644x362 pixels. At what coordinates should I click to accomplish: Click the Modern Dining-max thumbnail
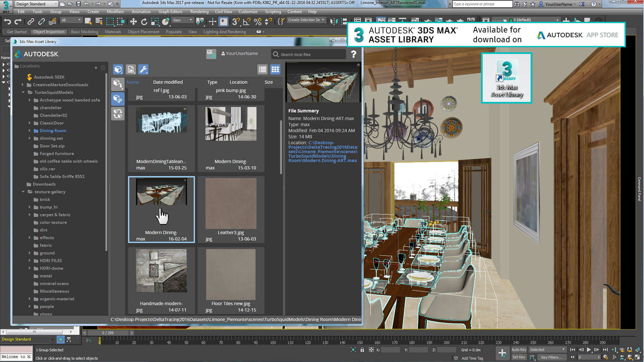161,192
